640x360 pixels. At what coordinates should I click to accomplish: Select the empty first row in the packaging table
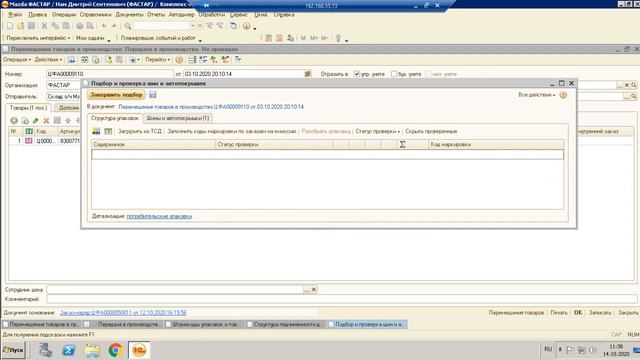(327, 154)
